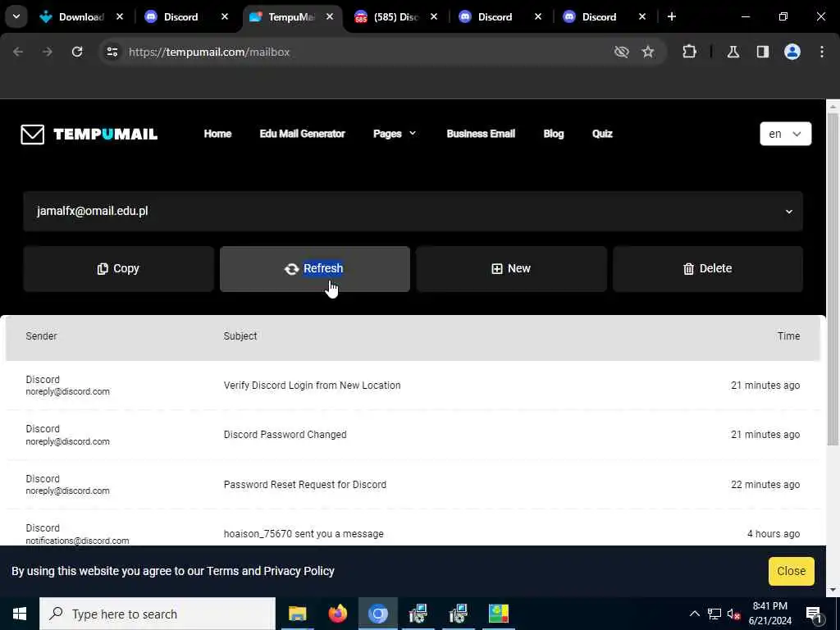This screenshot has width=840, height=630.
Task: Open the notification center icon
Action: pyautogui.click(x=814, y=614)
